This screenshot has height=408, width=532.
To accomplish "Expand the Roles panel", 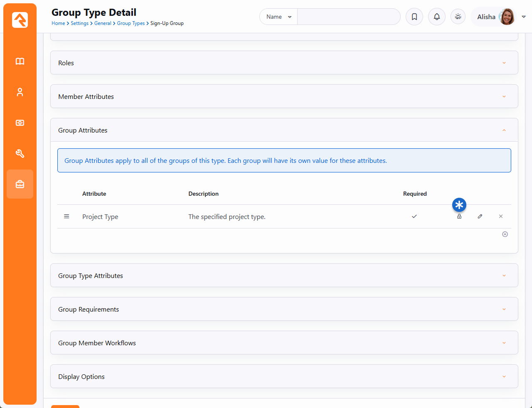I will pyautogui.click(x=284, y=63).
